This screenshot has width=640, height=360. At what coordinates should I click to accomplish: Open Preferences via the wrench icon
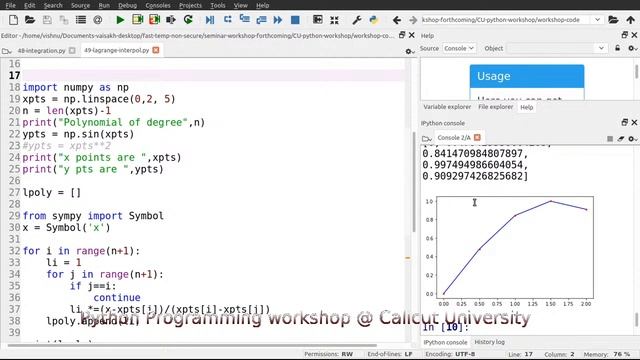[356, 20]
